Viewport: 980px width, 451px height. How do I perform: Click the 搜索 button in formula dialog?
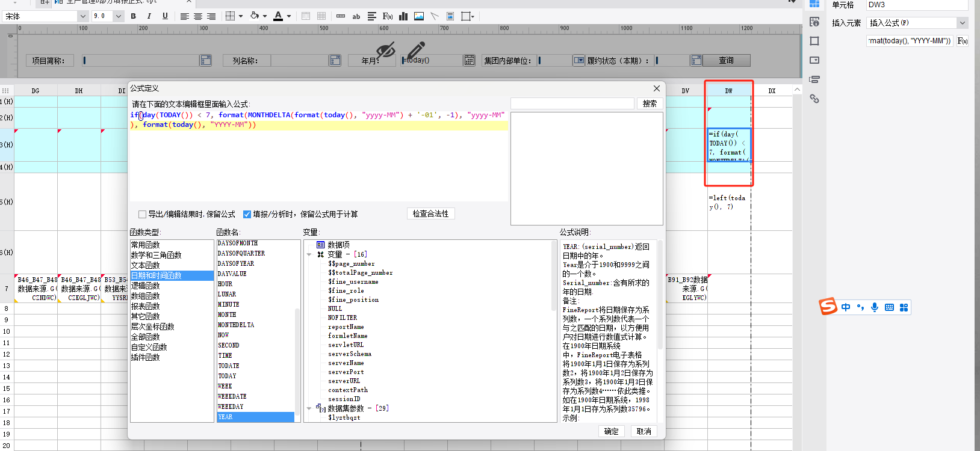650,103
